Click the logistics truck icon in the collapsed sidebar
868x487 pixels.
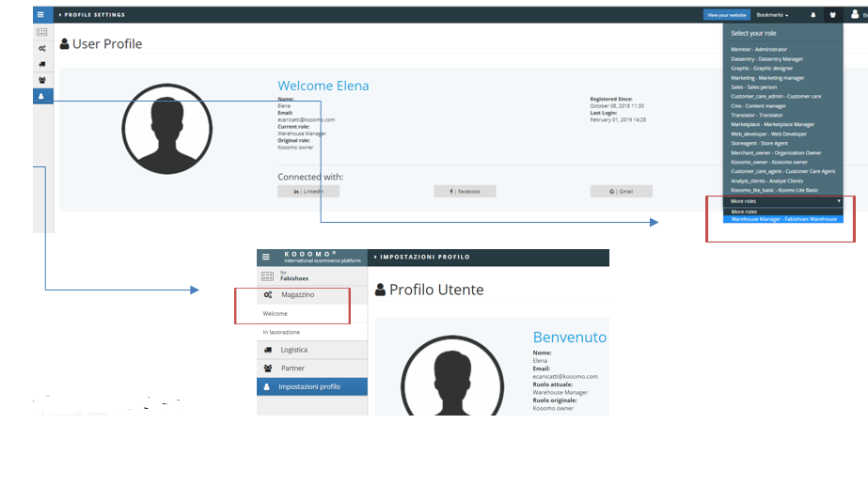click(x=42, y=64)
